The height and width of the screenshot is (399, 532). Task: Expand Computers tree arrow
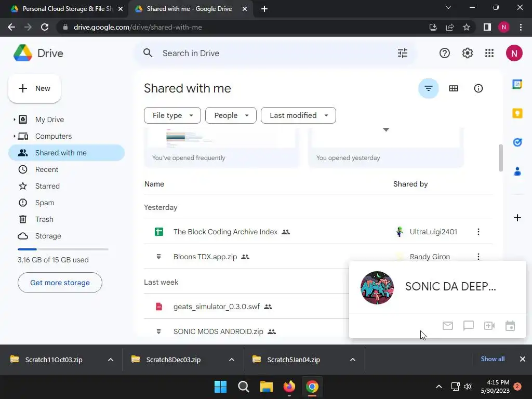pyautogui.click(x=14, y=136)
